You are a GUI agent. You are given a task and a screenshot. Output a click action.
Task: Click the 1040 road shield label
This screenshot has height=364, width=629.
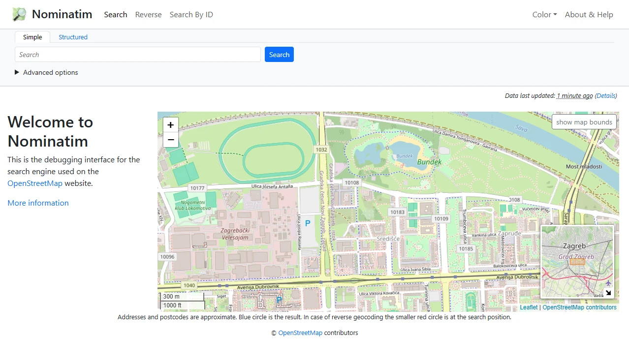(x=189, y=285)
